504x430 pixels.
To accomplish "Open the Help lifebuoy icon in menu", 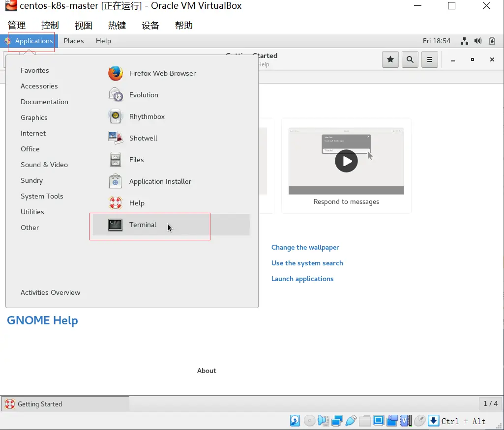I will pyautogui.click(x=116, y=203).
